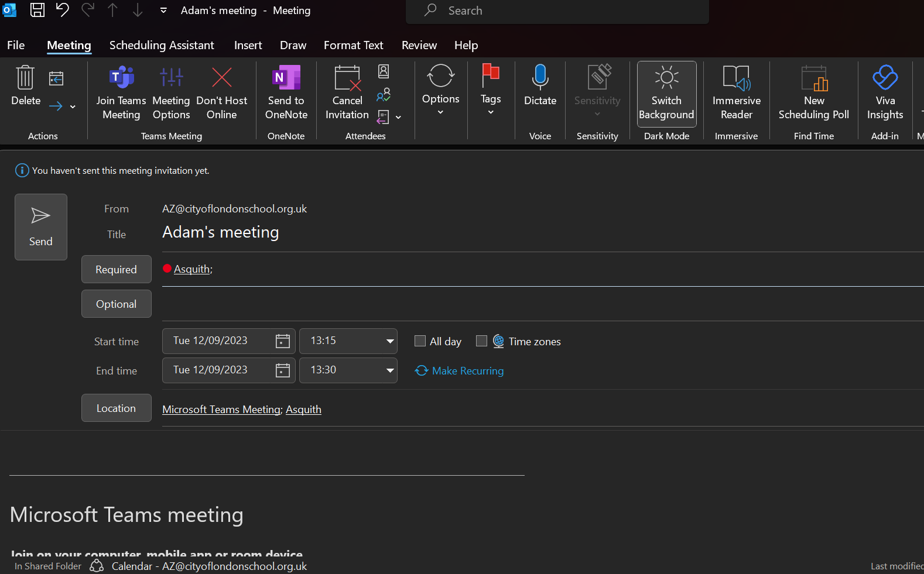Click the calendar icon beside Delete

[56, 78]
